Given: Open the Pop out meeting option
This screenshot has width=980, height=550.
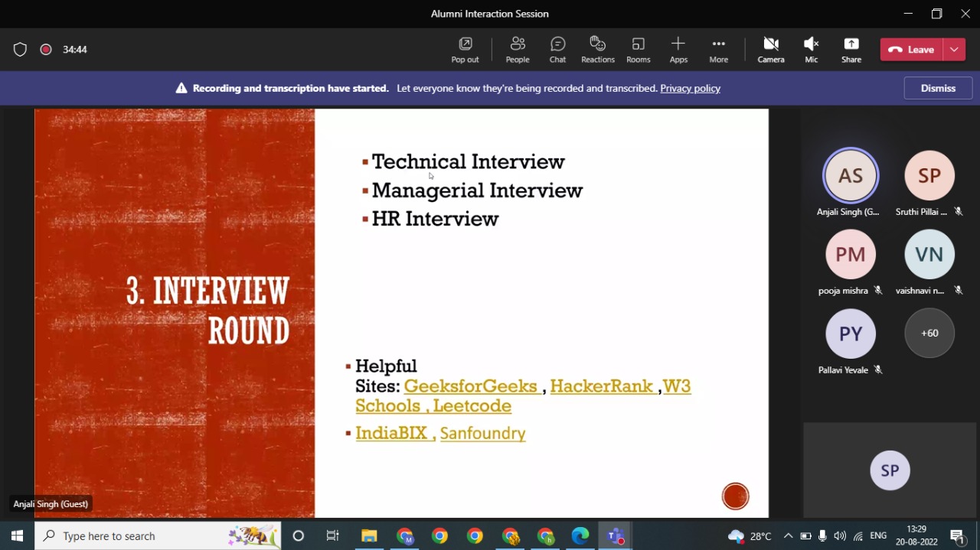Looking at the screenshot, I should pos(465,50).
